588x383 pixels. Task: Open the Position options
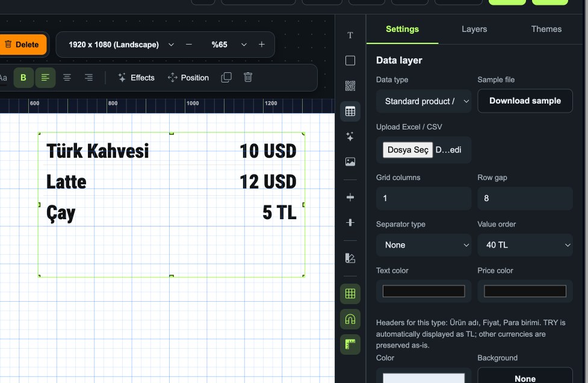pyautogui.click(x=188, y=78)
